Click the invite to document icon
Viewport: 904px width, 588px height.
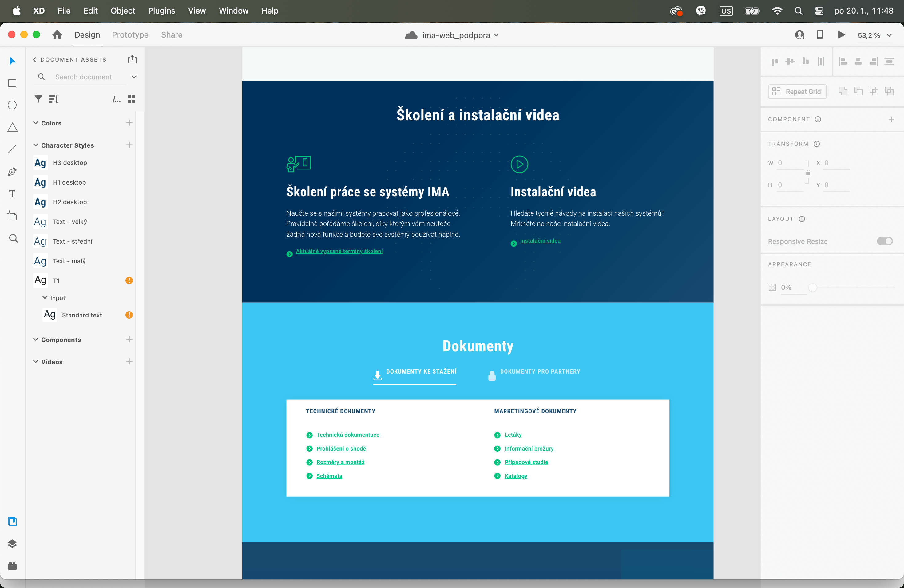click(x=800, y=35)
